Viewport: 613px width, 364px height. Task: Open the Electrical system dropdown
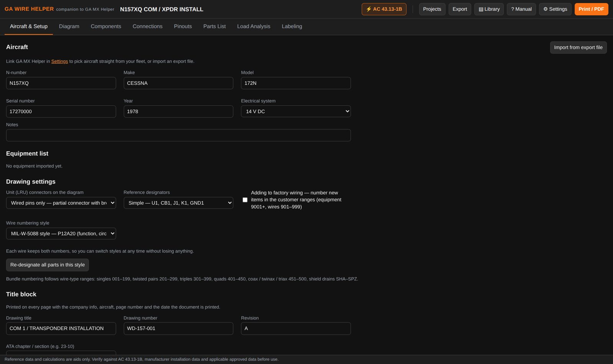click(296, 111)
